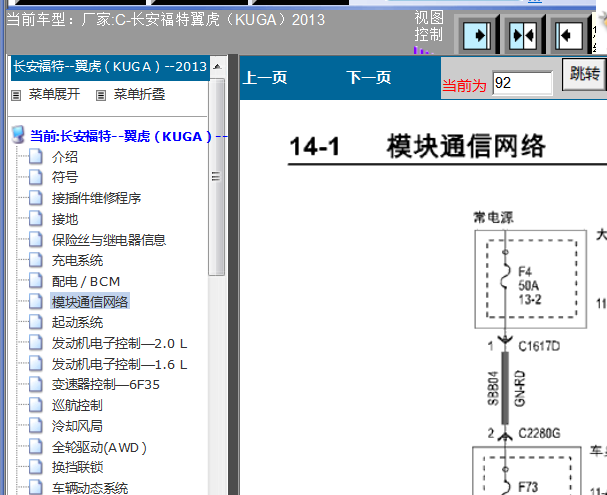607x495 pixels.
Task: Click the page icon next to 配电 / BCM
Action: pyautogui.click(x=36, y=281)
